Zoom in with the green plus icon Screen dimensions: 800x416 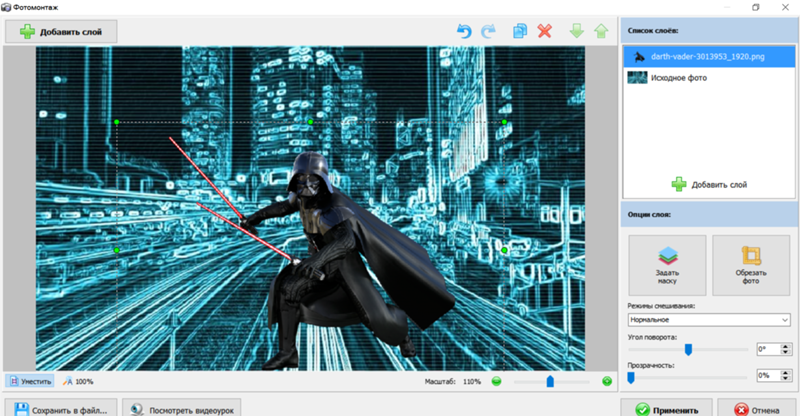[607, 381]
